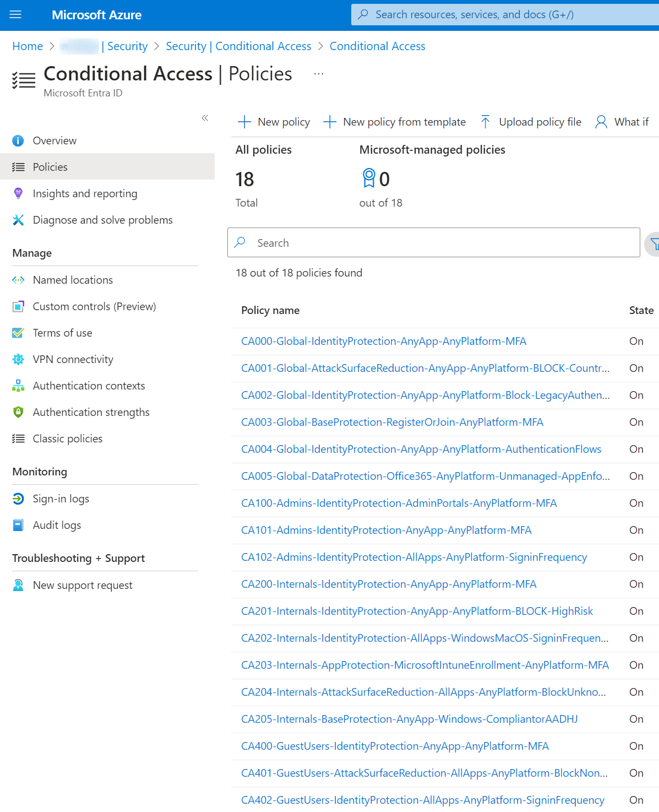The image size is (659, 812).
Task: Open policy CA402-GuestUsers SigninFrequency
Action: (x=423, y=800)
